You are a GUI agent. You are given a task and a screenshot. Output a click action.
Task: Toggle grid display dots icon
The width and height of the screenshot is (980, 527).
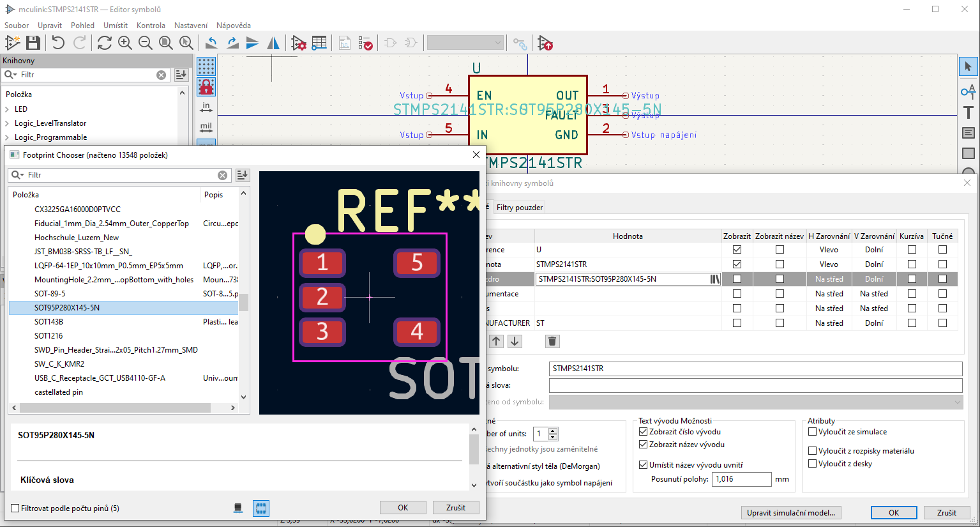(206, 66)
